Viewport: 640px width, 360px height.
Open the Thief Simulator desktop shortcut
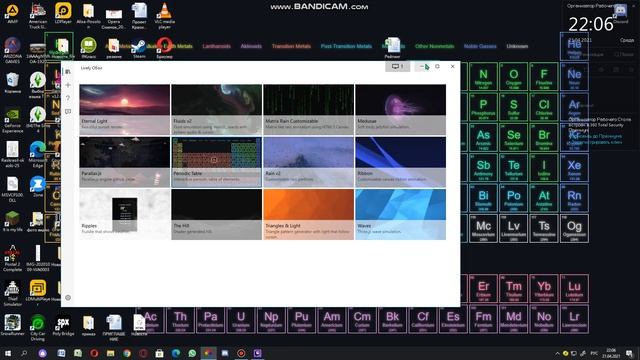[x=12, y=293]
